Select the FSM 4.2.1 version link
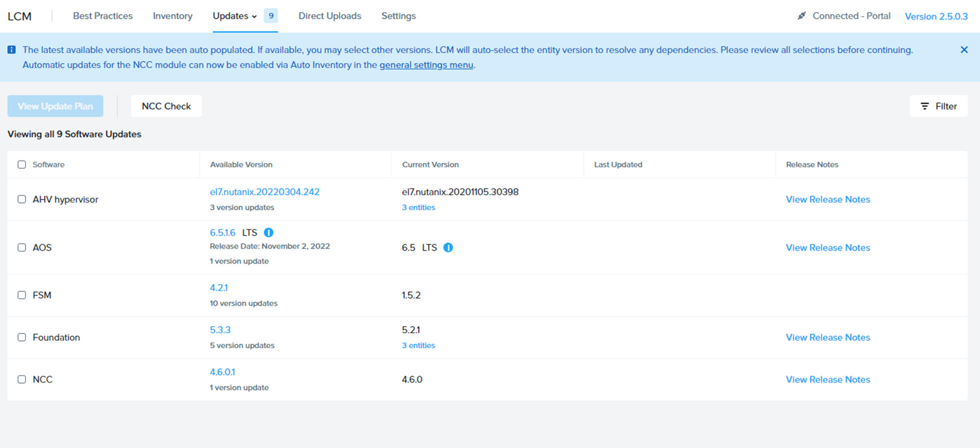This screenshot has height=448, width=980. [219, 287]
